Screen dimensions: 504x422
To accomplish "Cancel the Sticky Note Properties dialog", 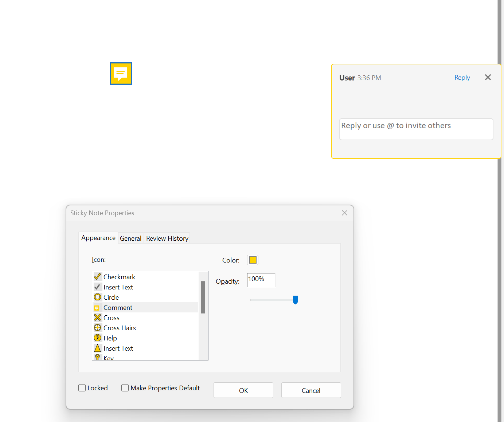I will pos(310,390).
